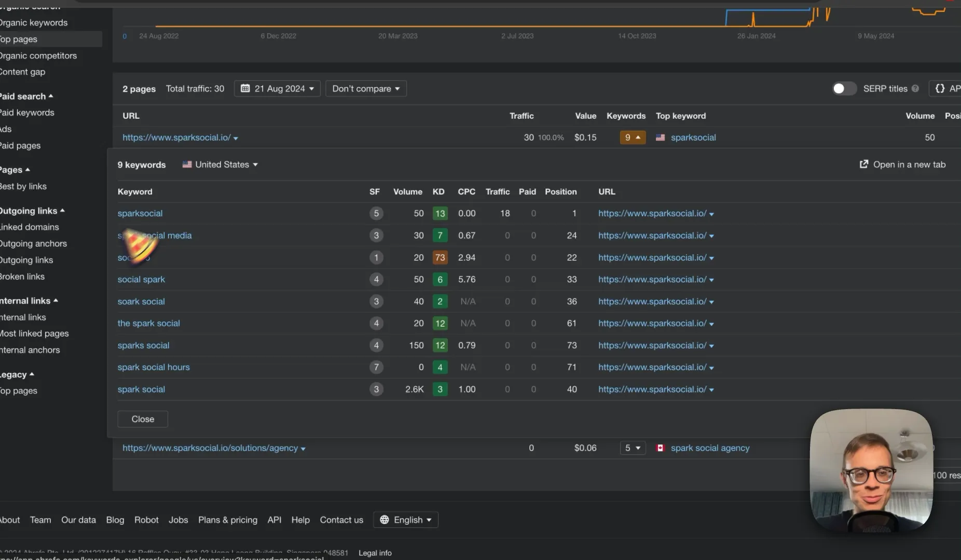Click the SF badge 7 for spark social hours
Image resolution: width=961 pixels, height=560 pixels.
376,367
